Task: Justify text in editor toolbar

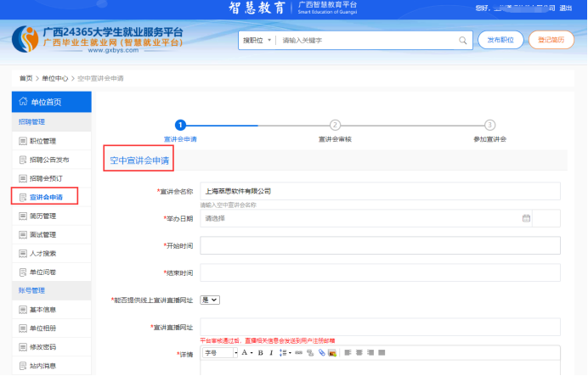Action: [x=382, y=353]
